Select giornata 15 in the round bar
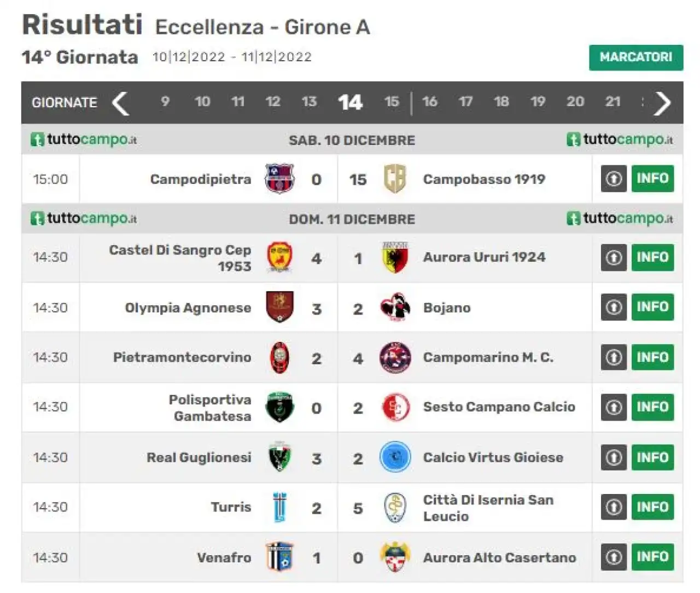 pos(392,102)
